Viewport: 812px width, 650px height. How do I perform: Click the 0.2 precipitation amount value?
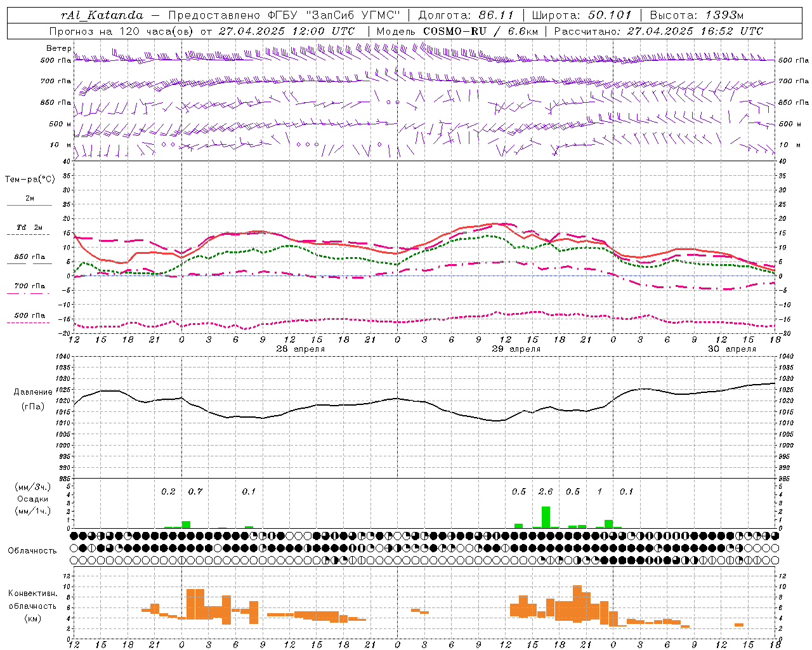pyautogui.click(x=168, y=492)
